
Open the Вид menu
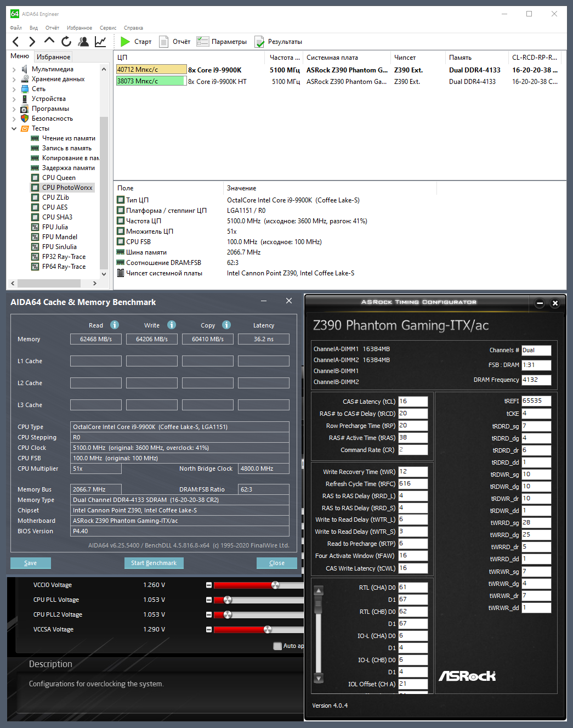point(33,27)
